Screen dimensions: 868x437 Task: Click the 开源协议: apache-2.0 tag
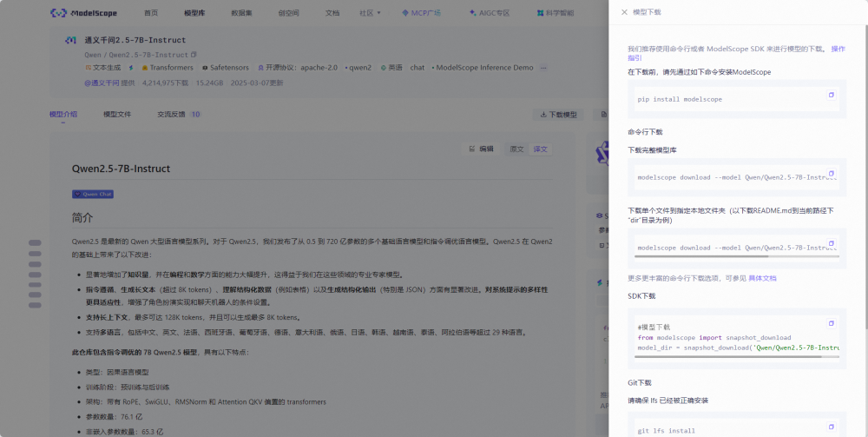(297, 68)
